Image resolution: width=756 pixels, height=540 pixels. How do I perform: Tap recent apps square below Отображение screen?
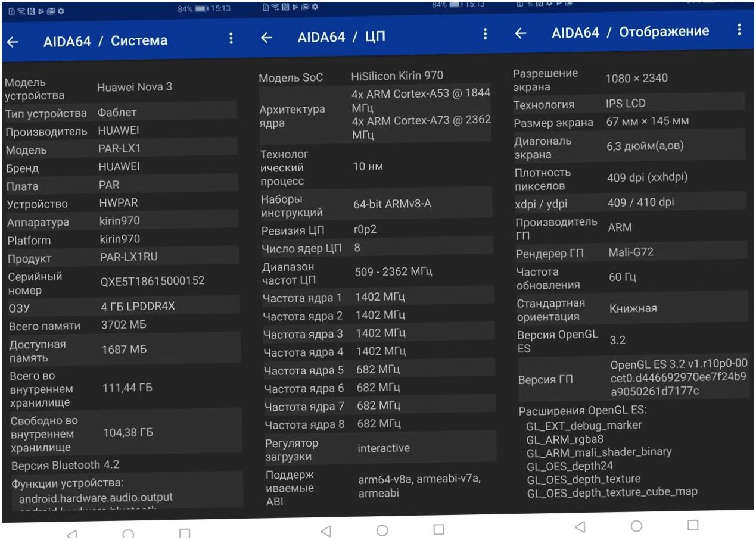pyautogui.click(x=692, y=525)
